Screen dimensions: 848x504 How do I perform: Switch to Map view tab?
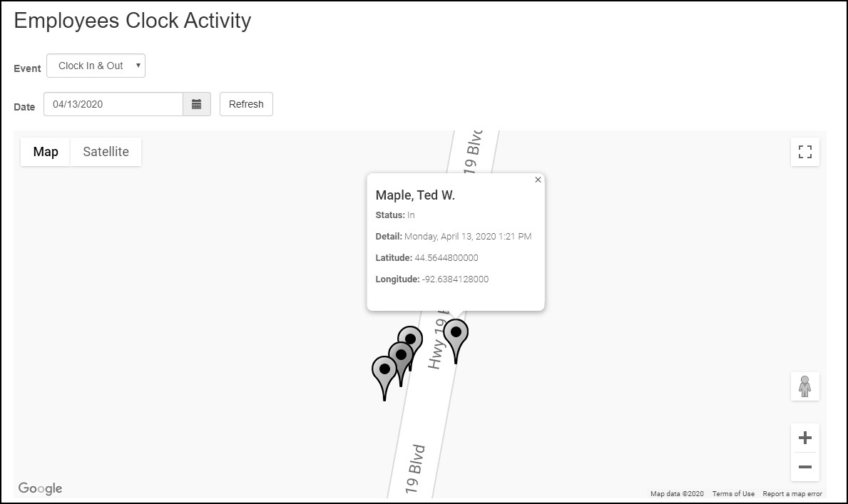(x=46, y=152)
